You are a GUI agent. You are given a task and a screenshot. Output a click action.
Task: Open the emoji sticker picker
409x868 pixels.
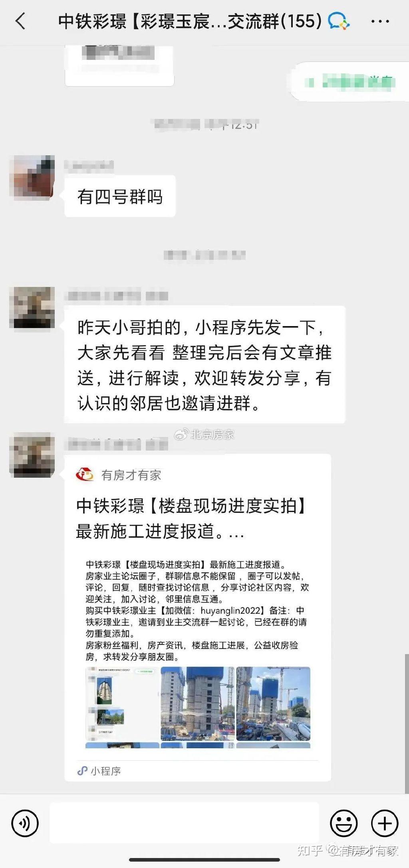point(343,823)
